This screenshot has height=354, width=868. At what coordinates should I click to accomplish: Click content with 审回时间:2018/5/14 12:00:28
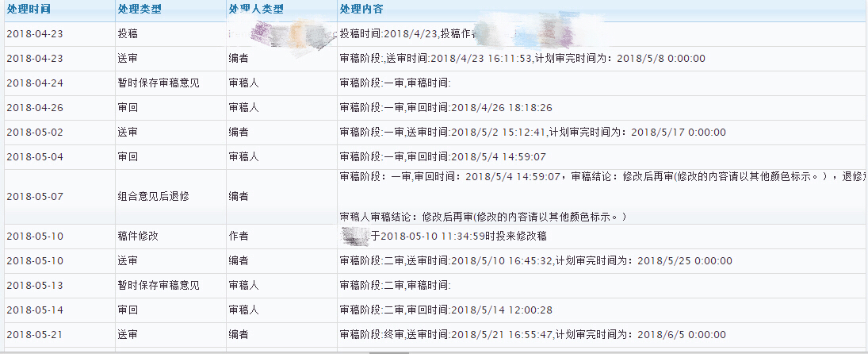[446, 310]
